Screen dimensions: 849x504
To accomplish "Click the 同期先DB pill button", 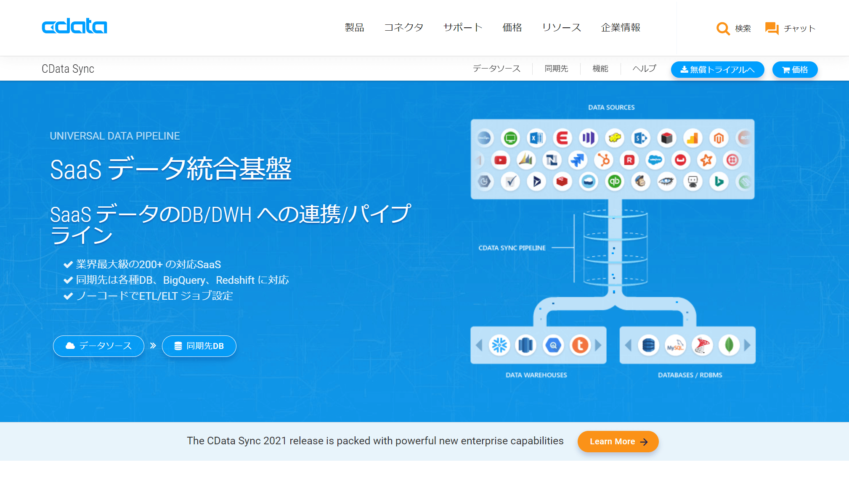I will pyautogui.click(x=199, y=346).
